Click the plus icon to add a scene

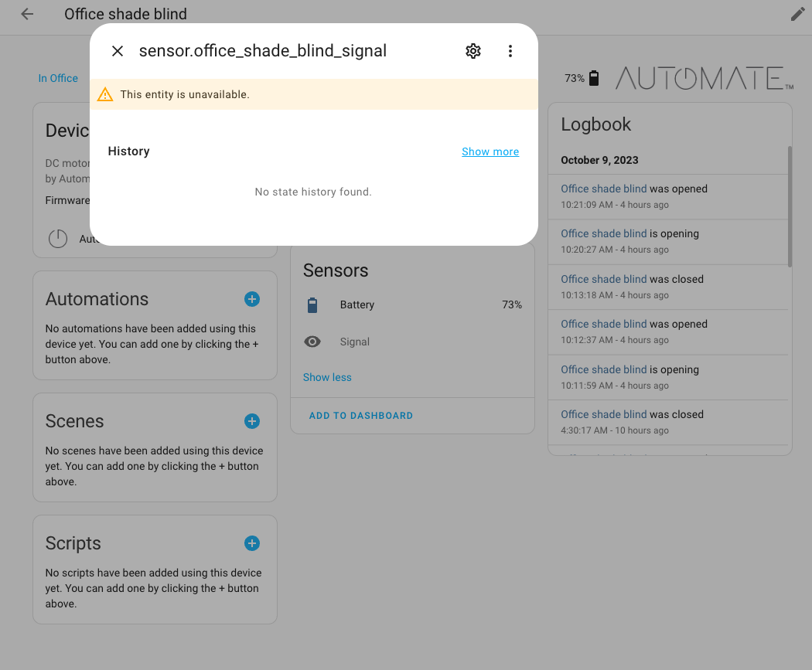(x=252, y=421)
